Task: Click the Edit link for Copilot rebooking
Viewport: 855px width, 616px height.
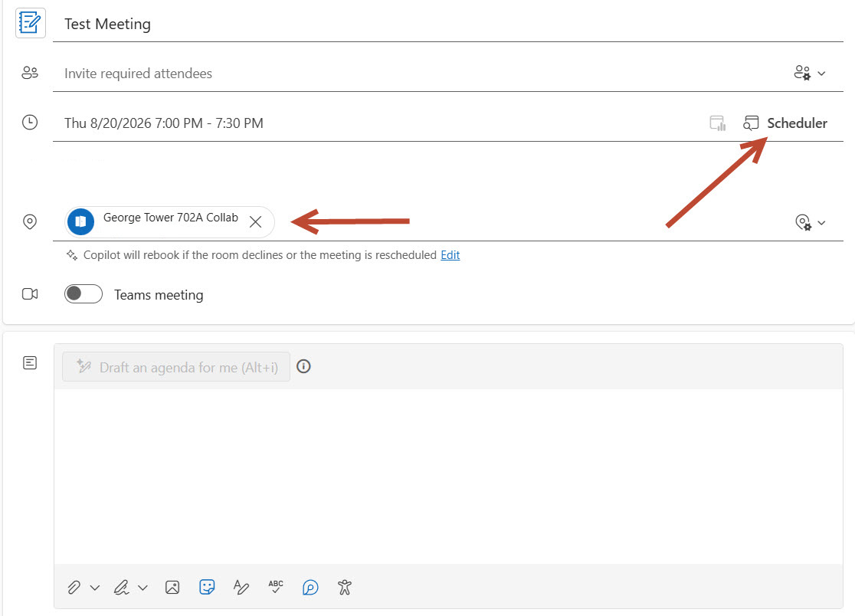Action: click(x=450, y=255)
